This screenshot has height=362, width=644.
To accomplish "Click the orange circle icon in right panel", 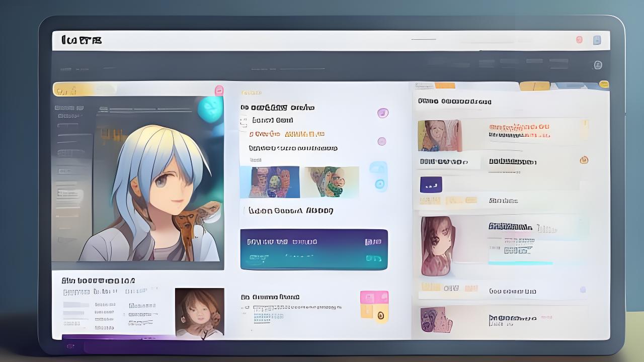I will [584, 160].
